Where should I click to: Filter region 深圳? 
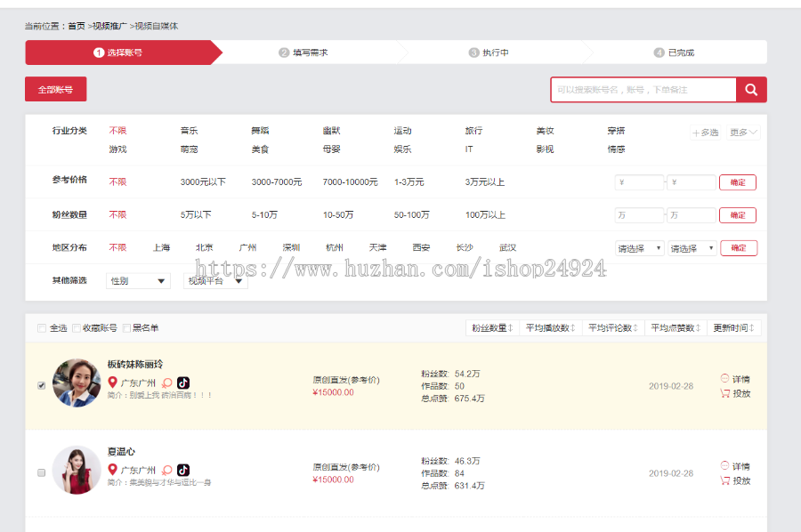pyautogui.click(x=291, y=247)
